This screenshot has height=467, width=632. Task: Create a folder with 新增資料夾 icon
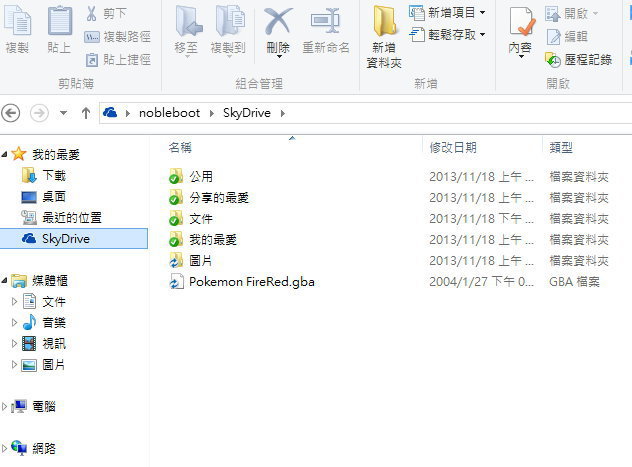pyautogui.click(x=384, y=21)
